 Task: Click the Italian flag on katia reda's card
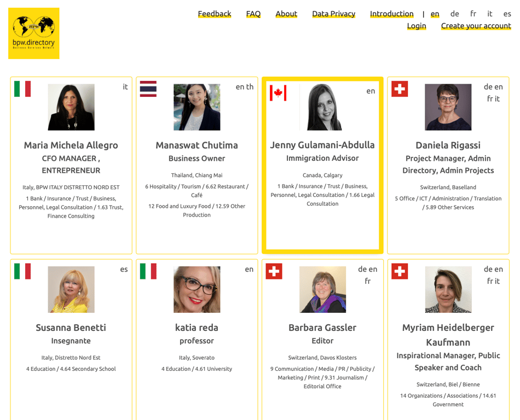coord(148,271)
